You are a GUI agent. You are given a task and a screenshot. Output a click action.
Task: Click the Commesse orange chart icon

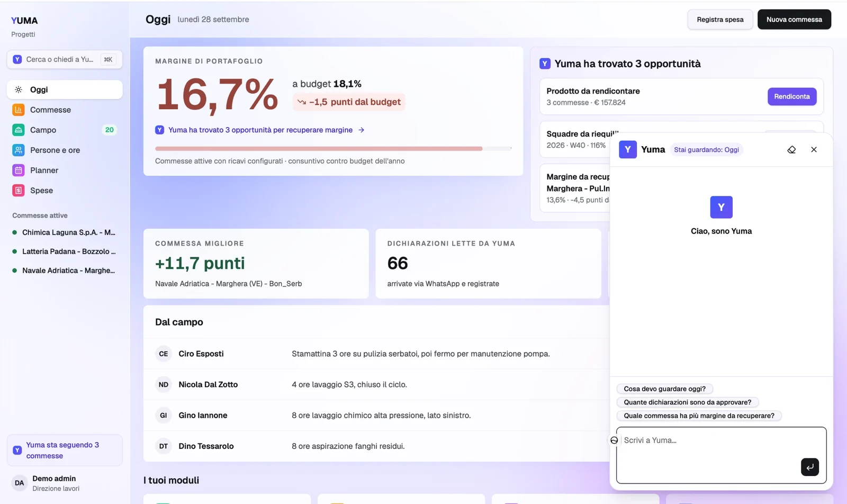click(x=19, y=110)
